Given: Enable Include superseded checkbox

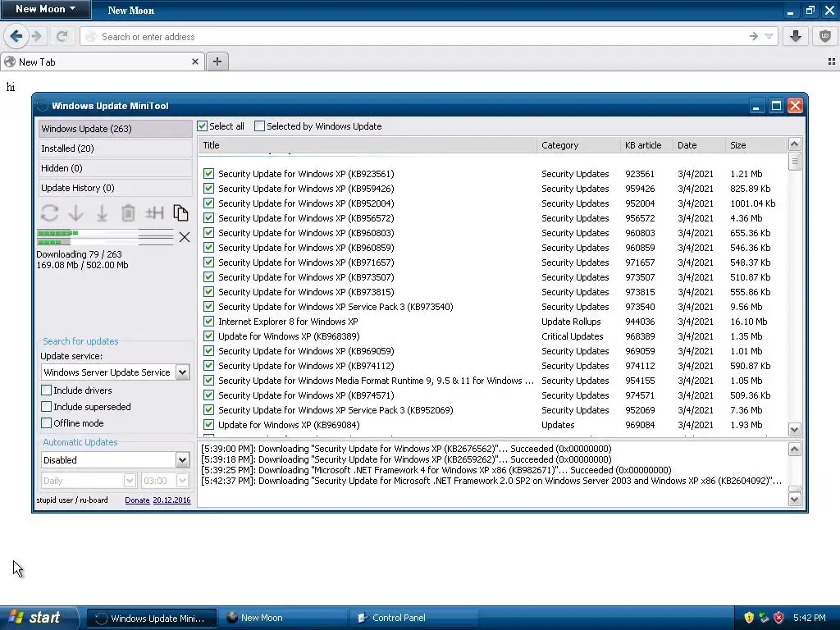Looking at the screenshot, I should 47,407.
